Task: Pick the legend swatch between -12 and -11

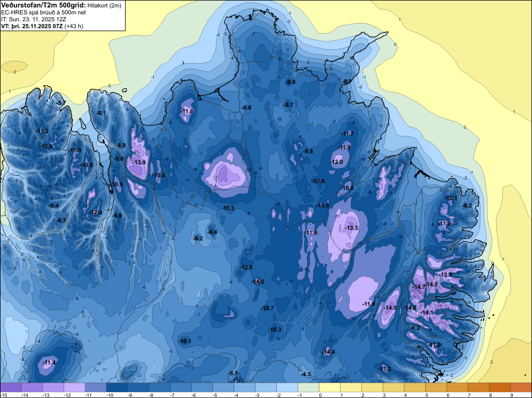Action: pyautogui.click(x=74, y=387)
